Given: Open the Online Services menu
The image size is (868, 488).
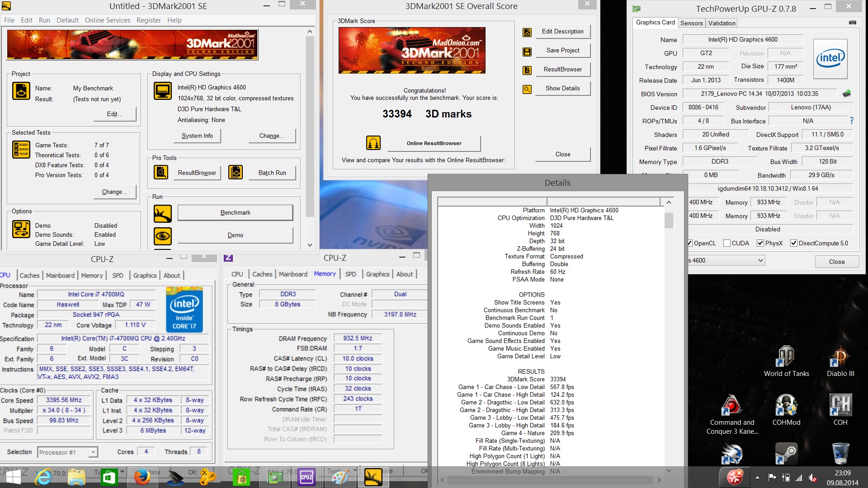Looking at the screenshot, I should 108,20.
